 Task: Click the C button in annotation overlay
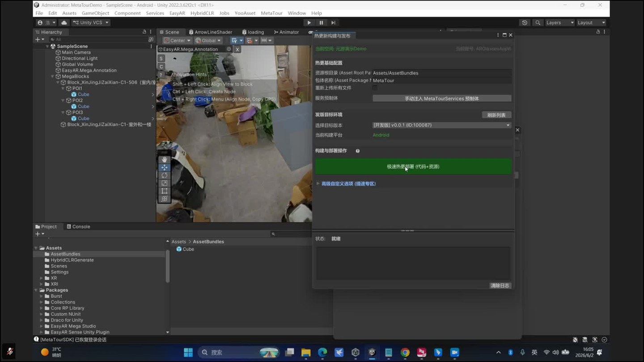(x=161, y=67)
